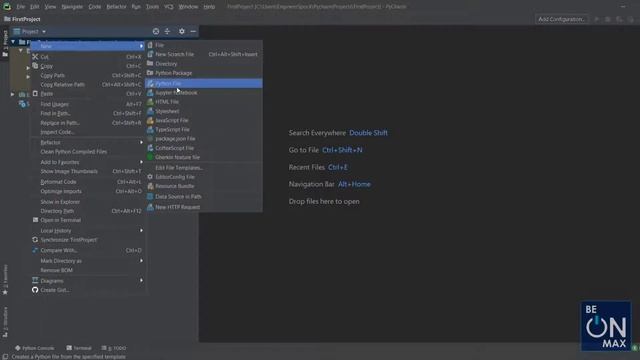Open the VCS menu

(169, 7)
